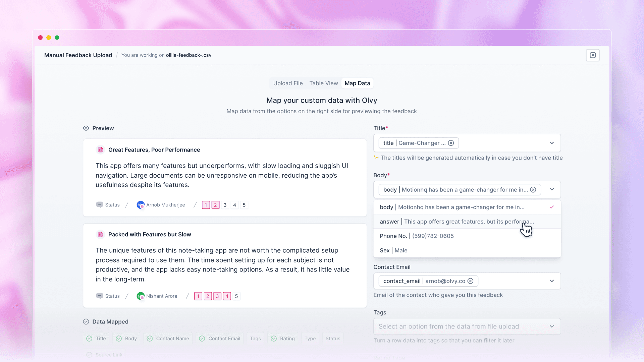Viewport: 644px width, 362px height.
Task: Click the Preview eye icon
Action: (86, 128)
